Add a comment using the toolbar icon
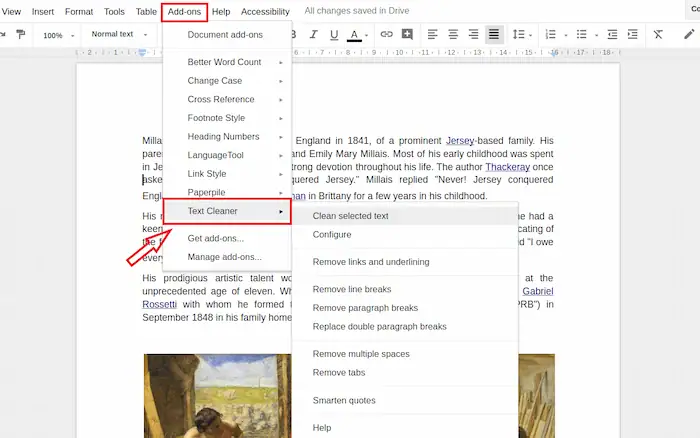700x438 pixels. pos(407,35)
